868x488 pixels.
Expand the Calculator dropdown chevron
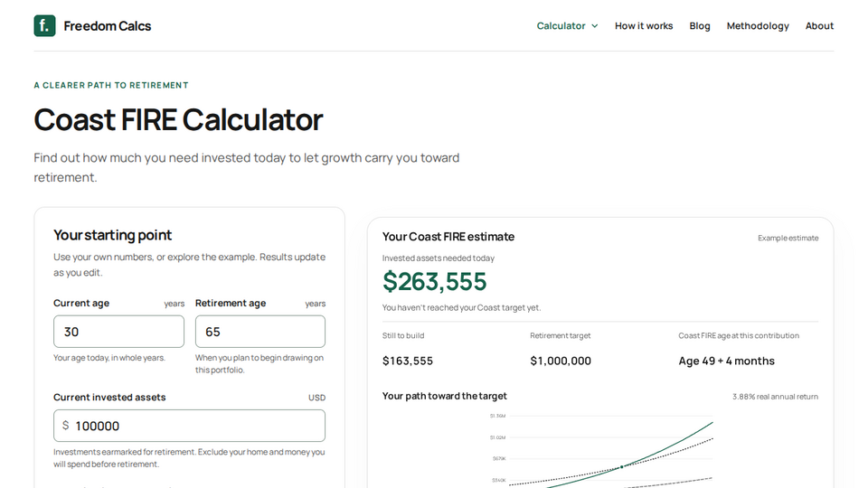[x=595, y=26]
